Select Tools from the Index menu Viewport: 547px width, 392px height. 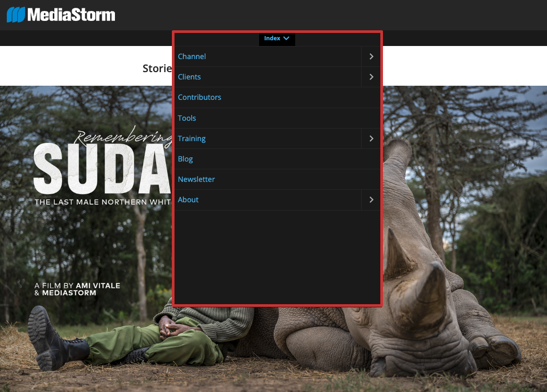(x=187, y=118)
